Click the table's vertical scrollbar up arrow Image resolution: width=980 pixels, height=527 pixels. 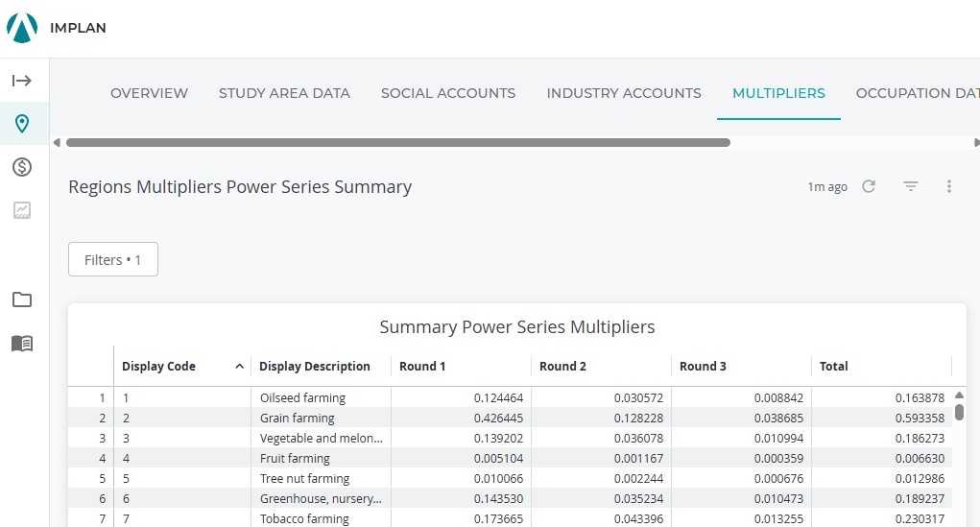(959, 395)
